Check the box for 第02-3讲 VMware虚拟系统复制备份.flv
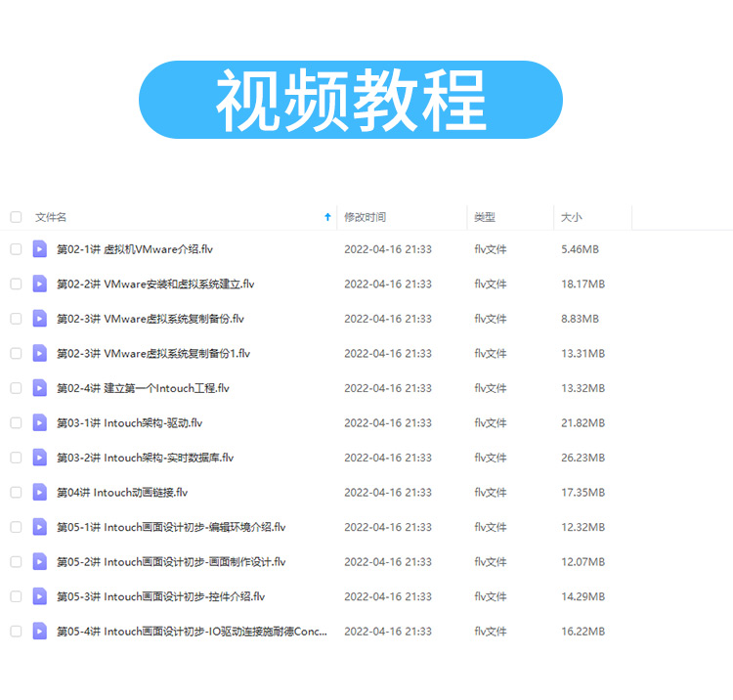The width and height of the screenshot is (733, 700). coord(16,319)
